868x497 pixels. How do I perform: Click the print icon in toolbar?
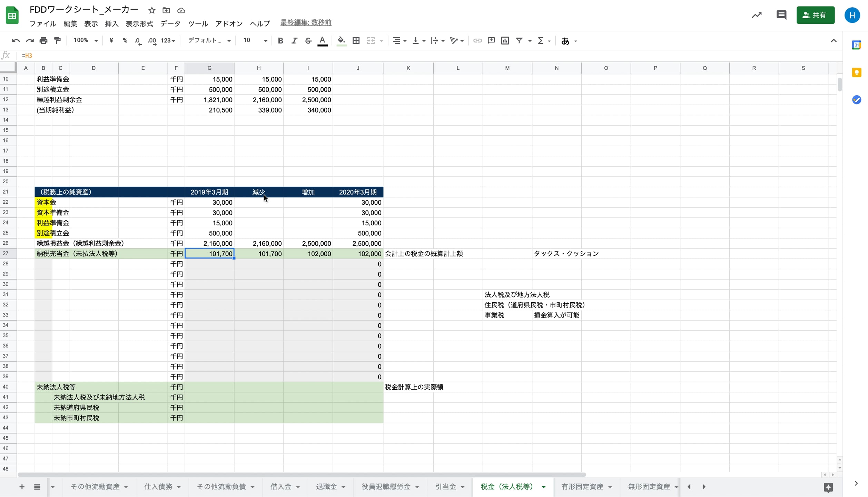(43, 41)
